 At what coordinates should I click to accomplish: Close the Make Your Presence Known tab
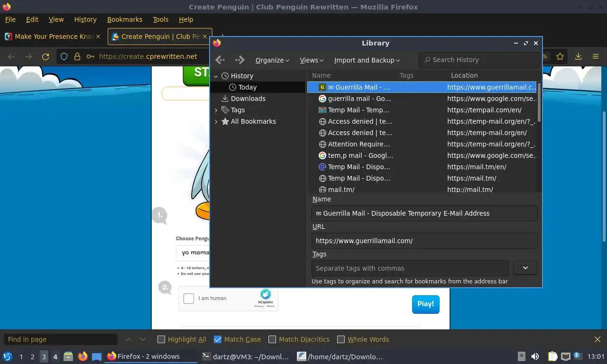(x=99, y=36)
